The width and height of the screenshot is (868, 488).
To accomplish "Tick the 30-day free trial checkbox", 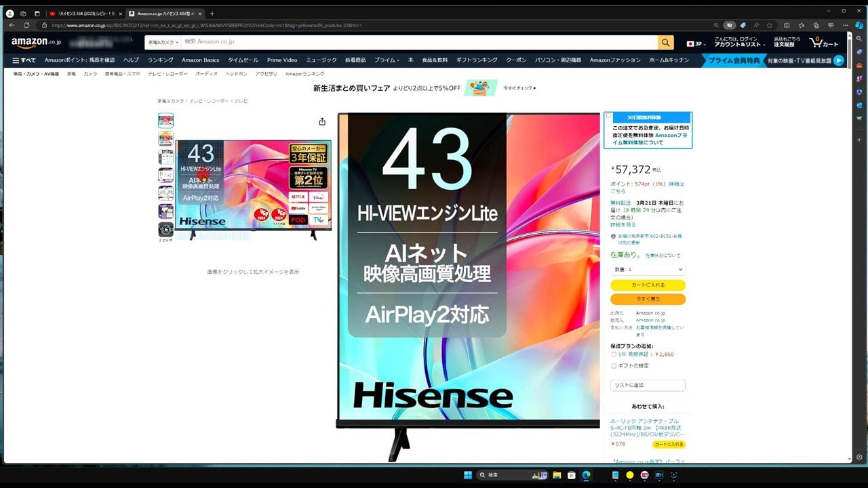I will tap(609, 117).
